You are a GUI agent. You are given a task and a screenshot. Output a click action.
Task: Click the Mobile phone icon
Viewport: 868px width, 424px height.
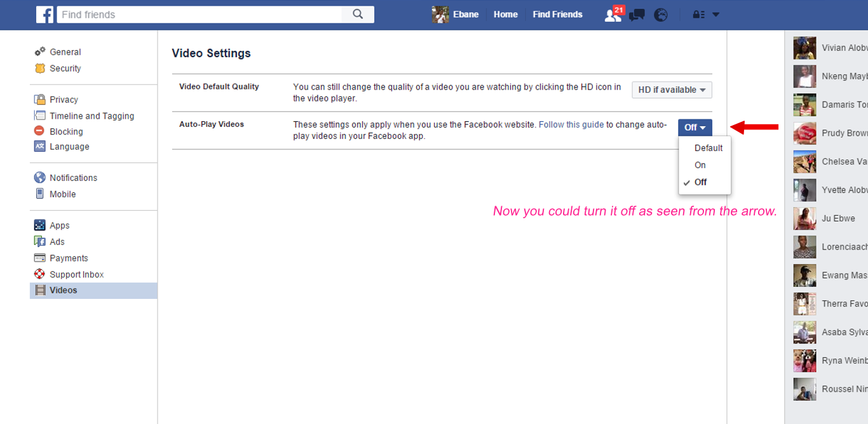[40, 194]
